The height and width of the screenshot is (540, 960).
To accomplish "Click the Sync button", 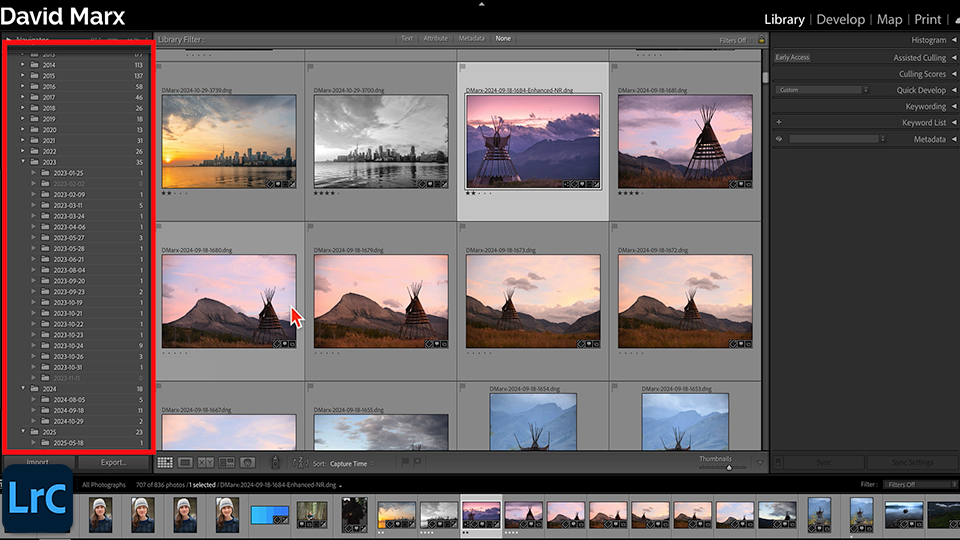I will (x=823, y=462).
